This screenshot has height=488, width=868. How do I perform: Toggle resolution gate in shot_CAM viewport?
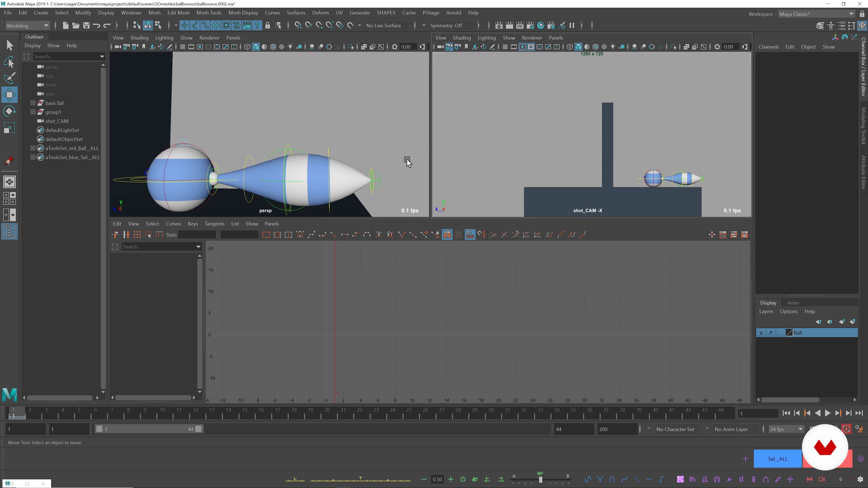pos(522,47)
